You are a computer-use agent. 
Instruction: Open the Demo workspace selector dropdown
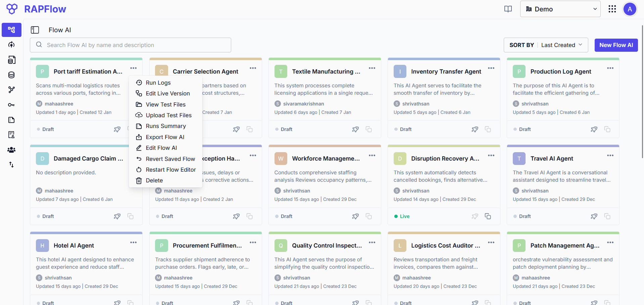click(560, 9)
